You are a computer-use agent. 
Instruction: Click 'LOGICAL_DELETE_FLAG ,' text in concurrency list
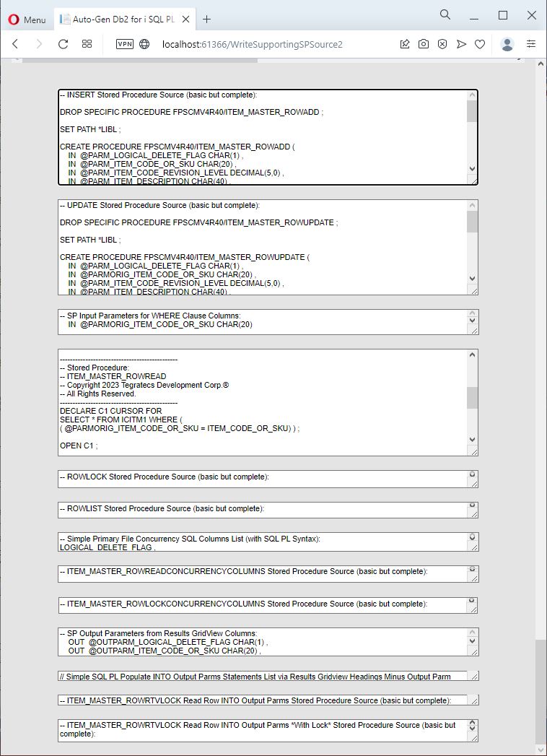click(108, 547)
